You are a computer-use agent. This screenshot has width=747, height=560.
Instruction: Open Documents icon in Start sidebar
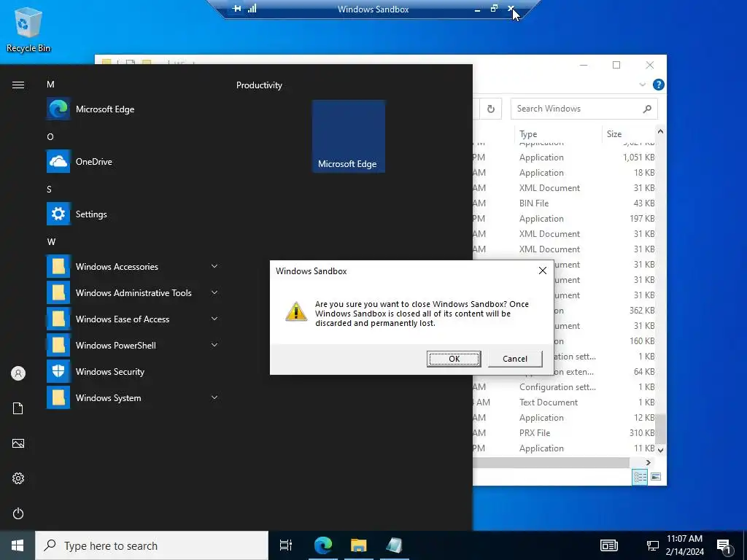coord(18,408)
